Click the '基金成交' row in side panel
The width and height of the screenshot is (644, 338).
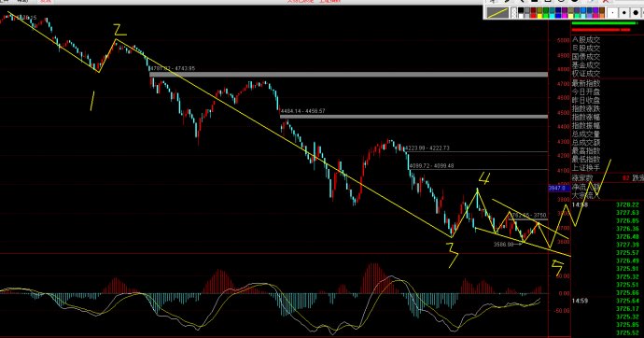coord(586,64)
